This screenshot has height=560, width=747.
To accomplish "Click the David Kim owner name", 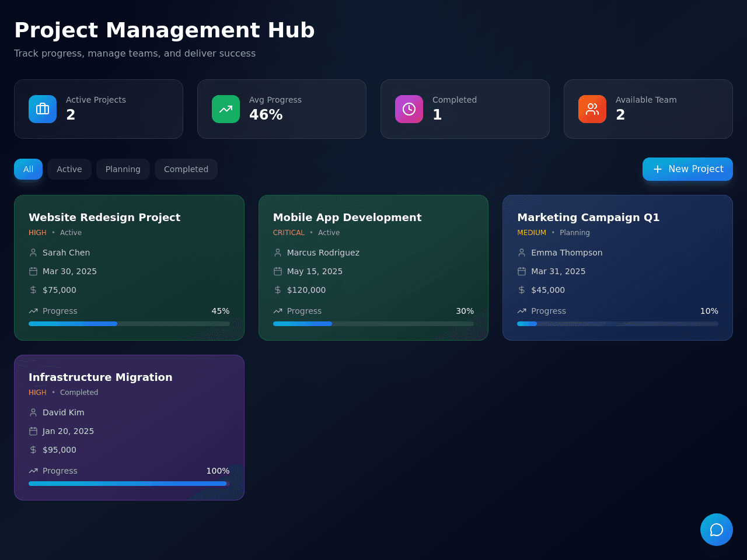I will click(x=64, y=412).
